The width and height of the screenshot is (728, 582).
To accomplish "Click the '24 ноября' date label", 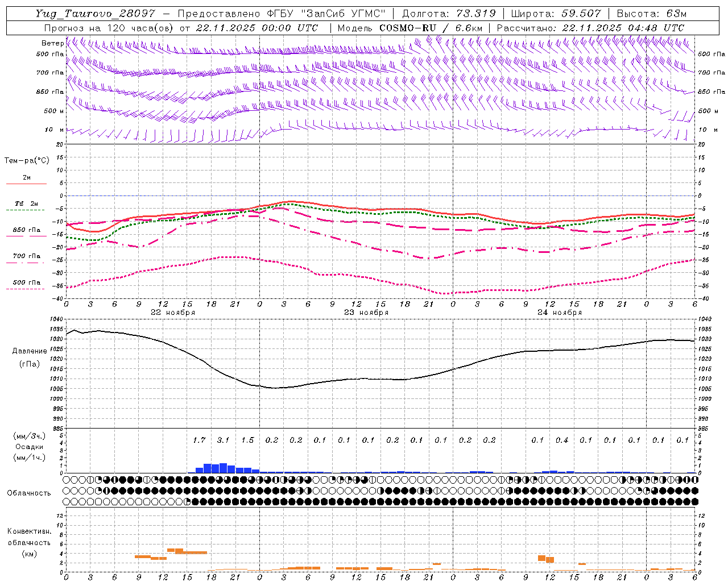I will point(560,313).
